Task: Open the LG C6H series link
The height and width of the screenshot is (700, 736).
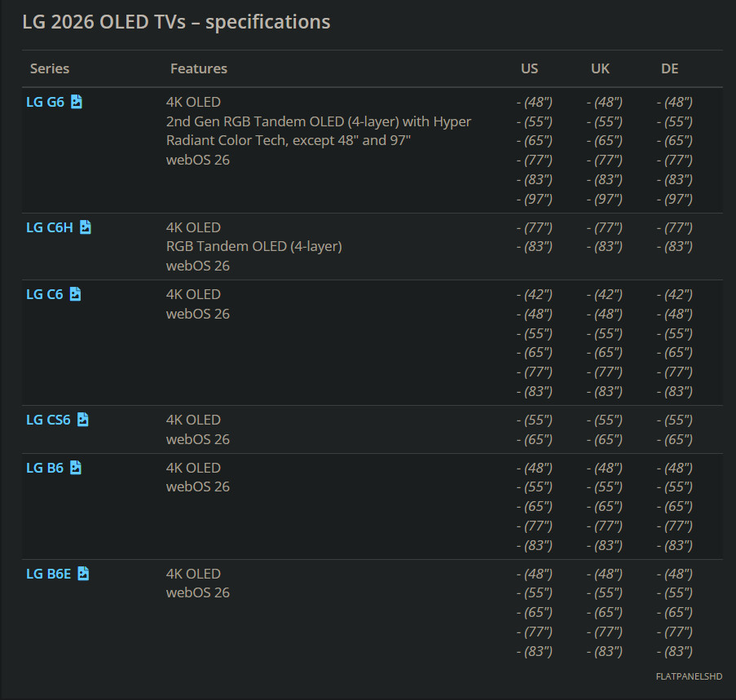Action: pos(50,227)
